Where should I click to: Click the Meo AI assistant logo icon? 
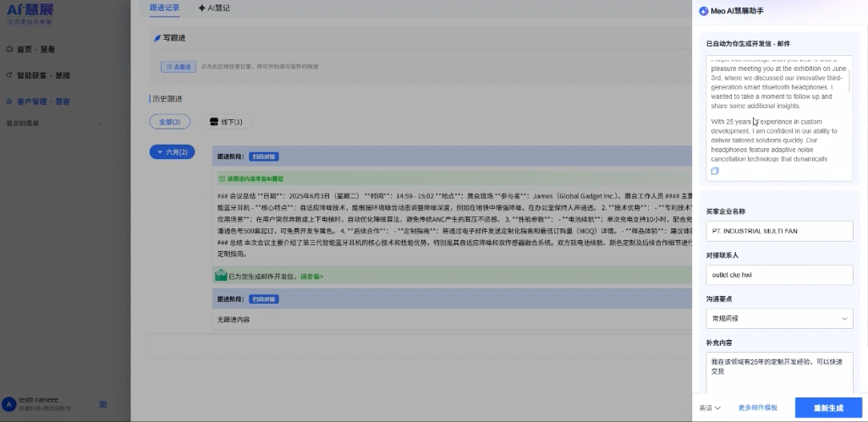point(703,10)
